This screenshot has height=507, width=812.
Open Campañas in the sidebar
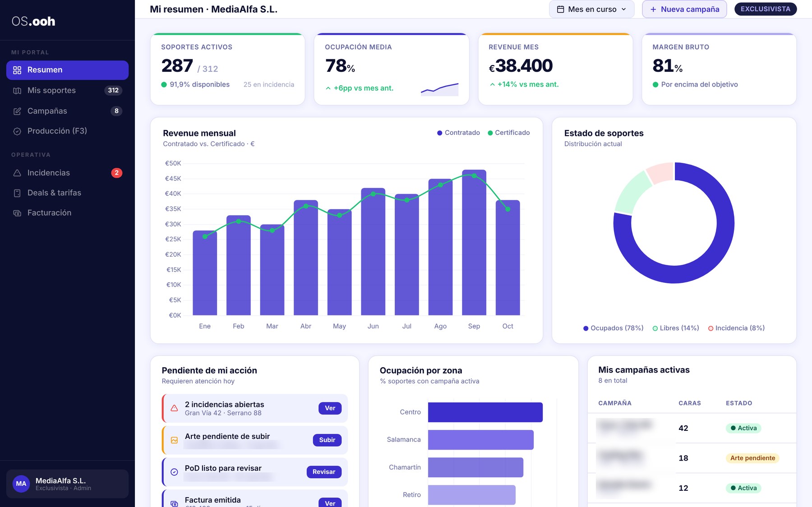point(67,111)
